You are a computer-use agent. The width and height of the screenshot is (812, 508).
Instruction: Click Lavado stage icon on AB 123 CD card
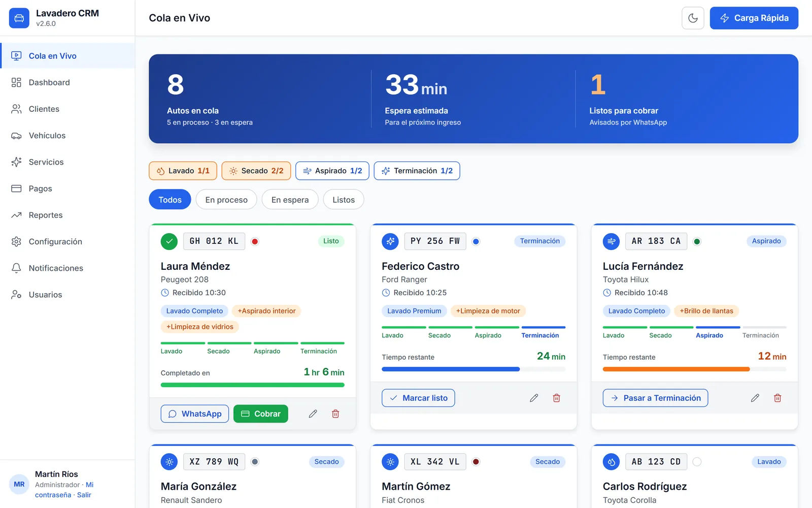coord(611,462)
